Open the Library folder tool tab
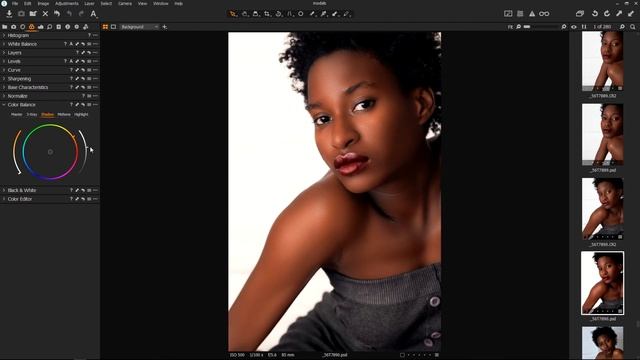Image resolution: width=640 pixels, height=360 pixels. (x=4, y=27)
